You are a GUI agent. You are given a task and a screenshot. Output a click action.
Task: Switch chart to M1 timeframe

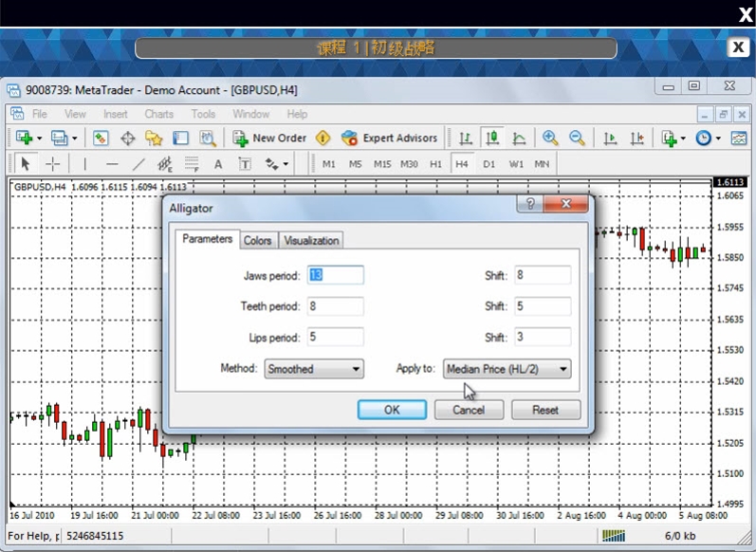[x=329, y=164]
